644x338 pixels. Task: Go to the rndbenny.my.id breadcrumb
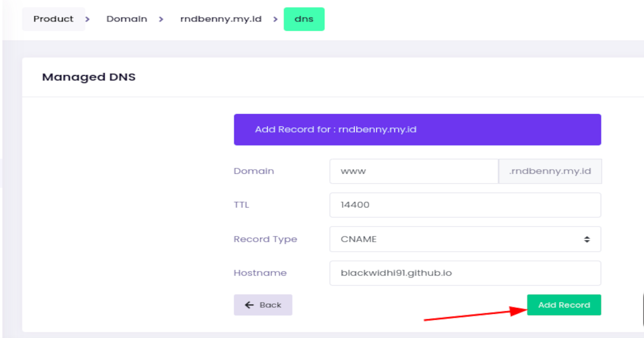(x=221, y=19)
